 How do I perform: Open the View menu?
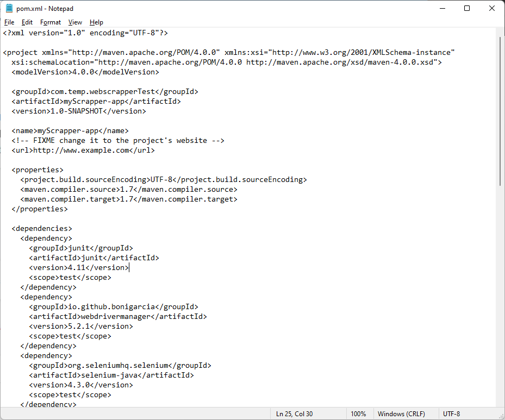point(75,22)
